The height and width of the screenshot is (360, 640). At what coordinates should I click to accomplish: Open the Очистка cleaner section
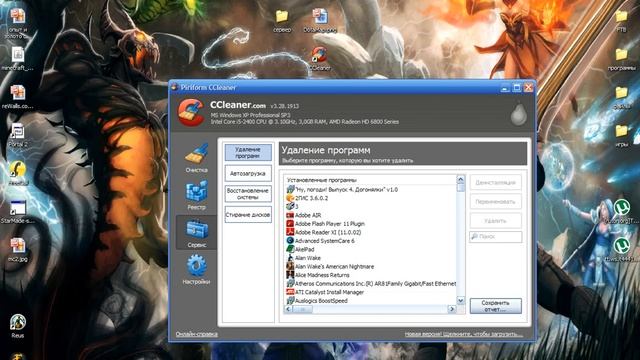(196, 158)
